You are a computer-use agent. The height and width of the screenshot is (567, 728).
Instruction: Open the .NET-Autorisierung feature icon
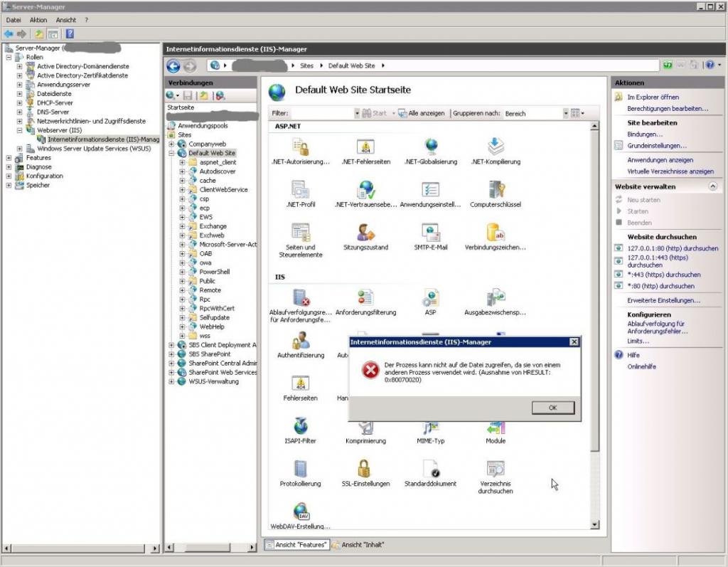point(301,147)
